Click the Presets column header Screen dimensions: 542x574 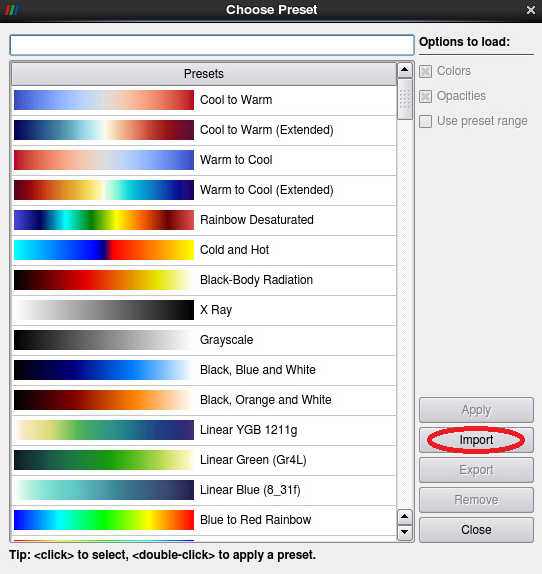[204, 74]
